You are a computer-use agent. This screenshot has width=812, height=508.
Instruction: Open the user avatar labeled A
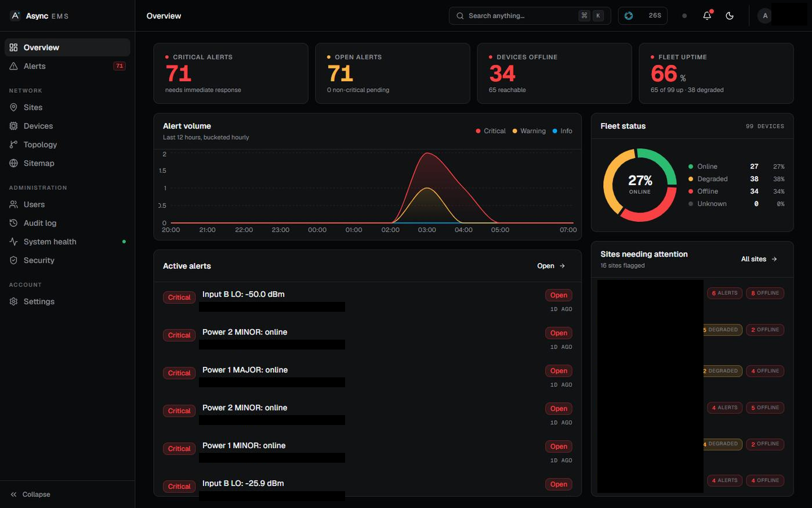(x=765, y=16)
